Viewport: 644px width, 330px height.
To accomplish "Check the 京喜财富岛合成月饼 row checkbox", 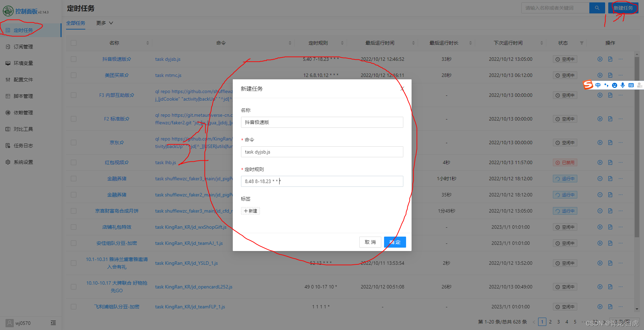I will pyautogui.click(x=74, y=211).
